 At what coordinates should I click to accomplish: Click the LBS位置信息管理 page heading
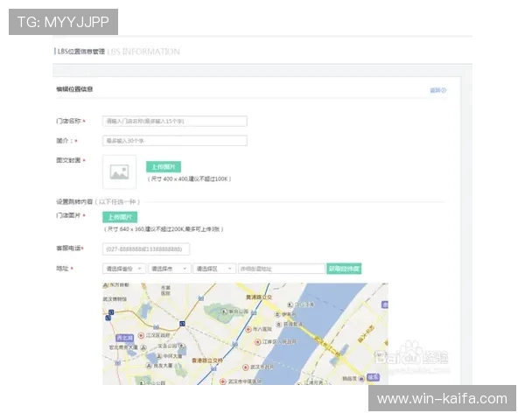point(81,52)
